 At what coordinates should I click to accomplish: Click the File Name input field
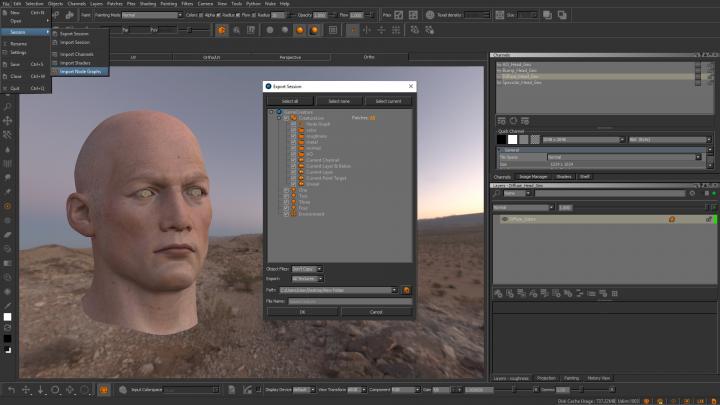(350, 301)
